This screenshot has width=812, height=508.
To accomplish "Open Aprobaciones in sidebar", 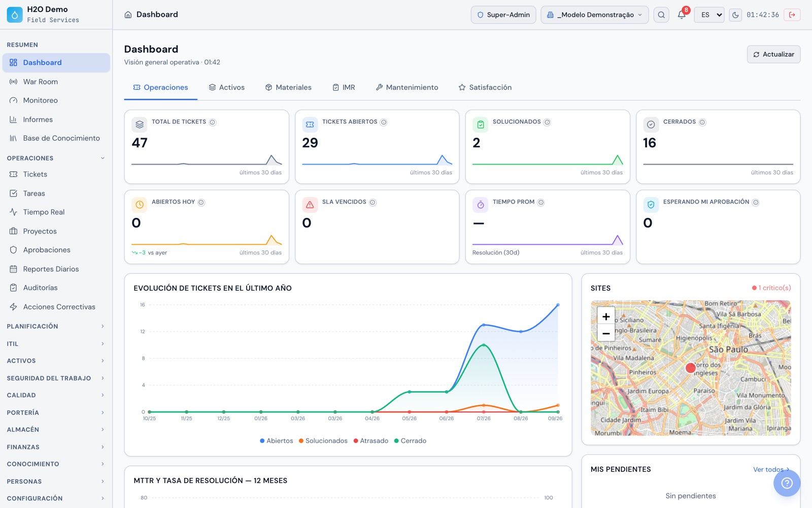I will [x=56, y=250].
